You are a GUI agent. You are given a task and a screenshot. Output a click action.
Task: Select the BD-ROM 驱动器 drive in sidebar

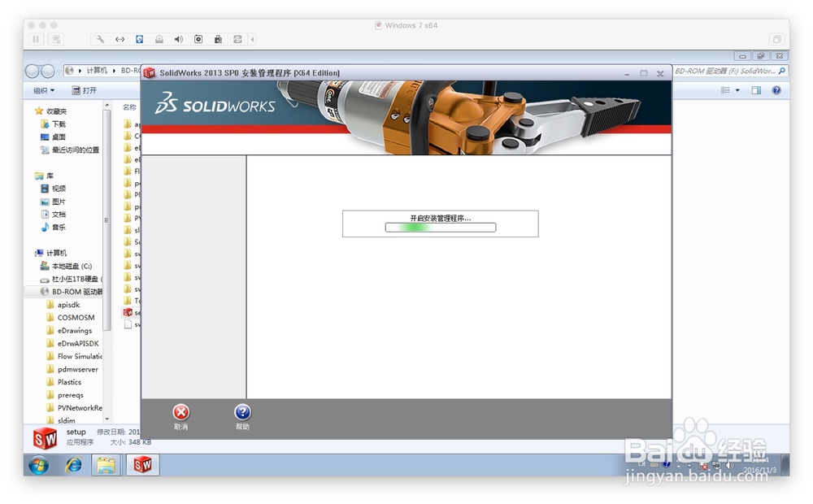74,291
